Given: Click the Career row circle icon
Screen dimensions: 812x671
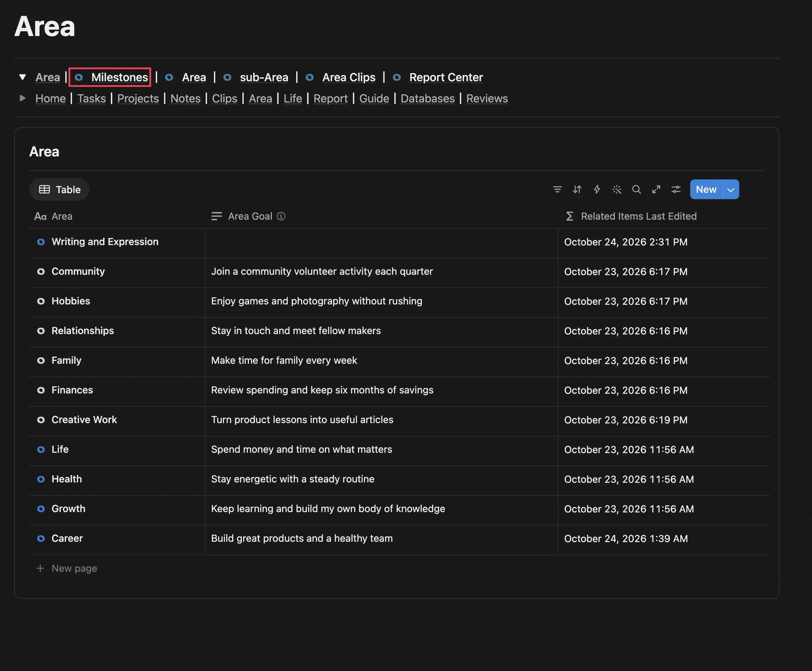Looking at the screenshot, I should [x=41, y=539].
